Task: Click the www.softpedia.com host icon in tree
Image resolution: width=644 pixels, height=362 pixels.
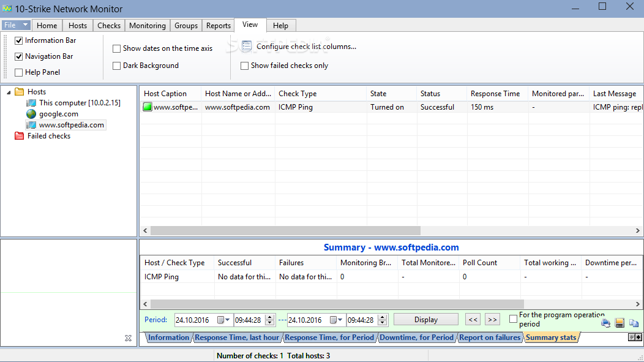Action: tap(31, 125)
